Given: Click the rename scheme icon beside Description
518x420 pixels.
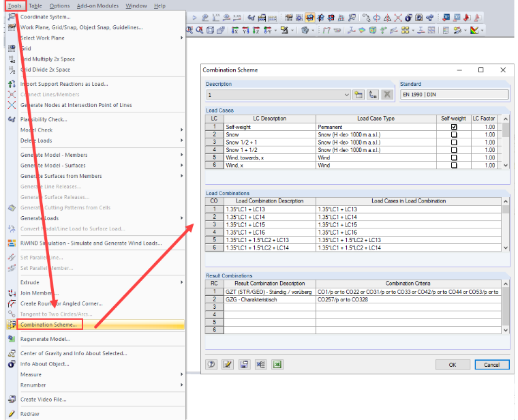Looking at the screenshot, I should click(x=373, y=95).
